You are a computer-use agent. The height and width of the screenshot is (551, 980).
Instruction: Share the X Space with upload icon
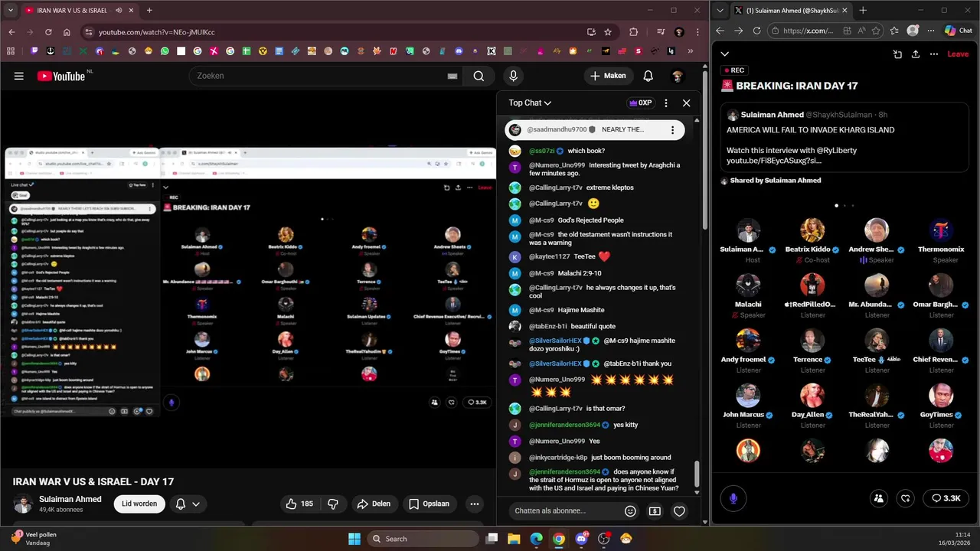point(915,54)
